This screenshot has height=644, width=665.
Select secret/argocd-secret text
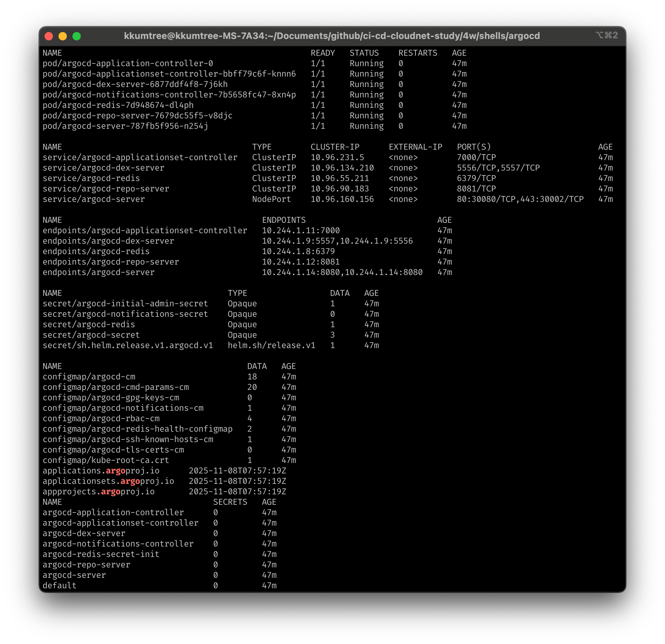click(91, 335)
